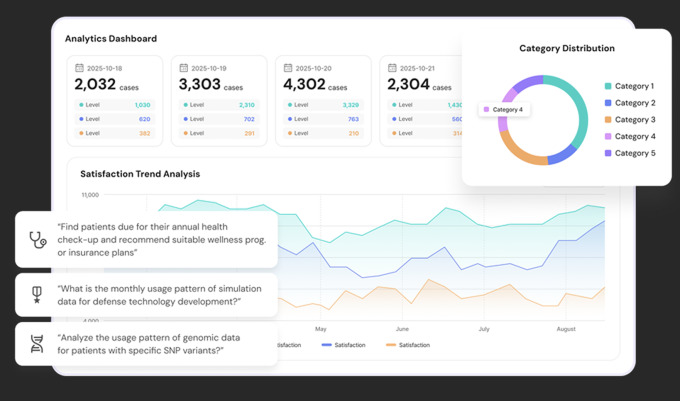Image resolution: width=680 pixels, height=401 pixels.
Task: Select the genomic data SNP variants prompt
Action: point(147,344)
